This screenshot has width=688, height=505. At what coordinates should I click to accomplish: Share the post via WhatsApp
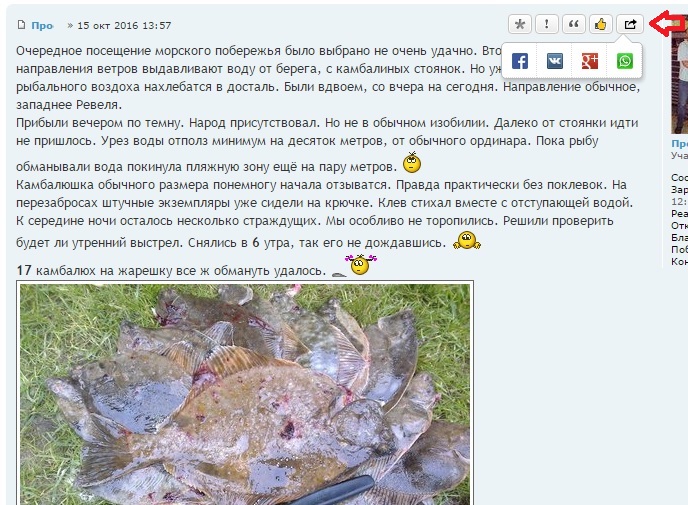pos(625,61)
